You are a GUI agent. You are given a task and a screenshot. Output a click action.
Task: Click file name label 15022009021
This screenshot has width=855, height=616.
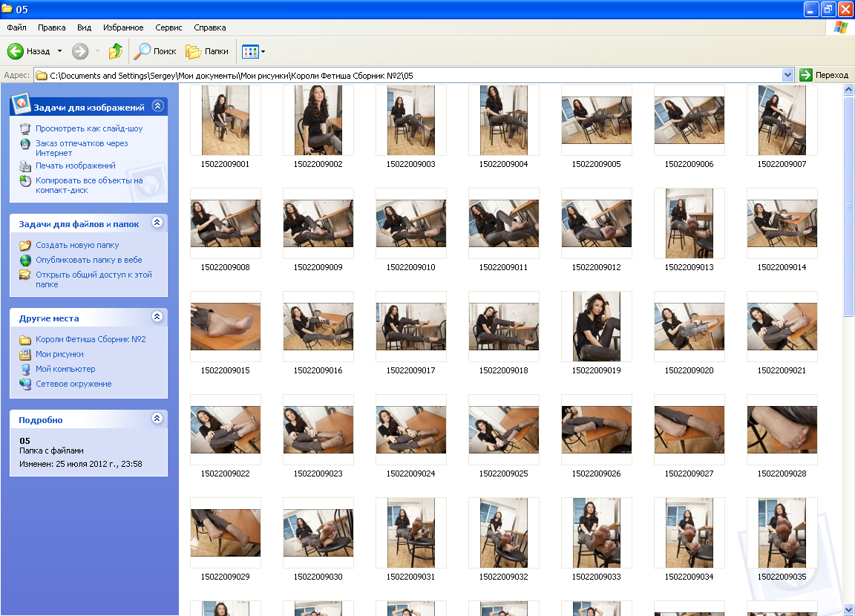click(x=782, y=370)
